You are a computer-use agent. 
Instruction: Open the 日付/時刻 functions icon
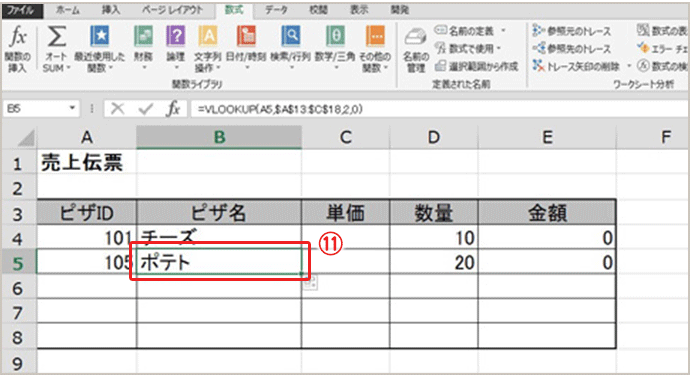click(x=246, y=47)
